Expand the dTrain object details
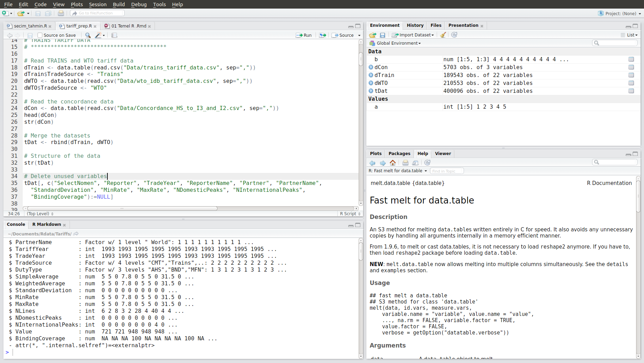Image resolution: width=644 pixels, height=363 pixels. click(371, 75)
